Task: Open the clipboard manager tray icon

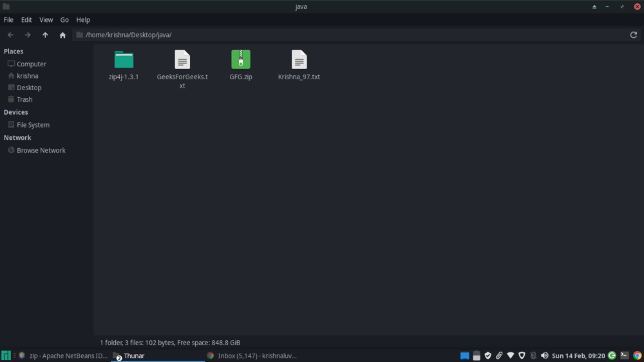Action: click(x=477, y=356)
